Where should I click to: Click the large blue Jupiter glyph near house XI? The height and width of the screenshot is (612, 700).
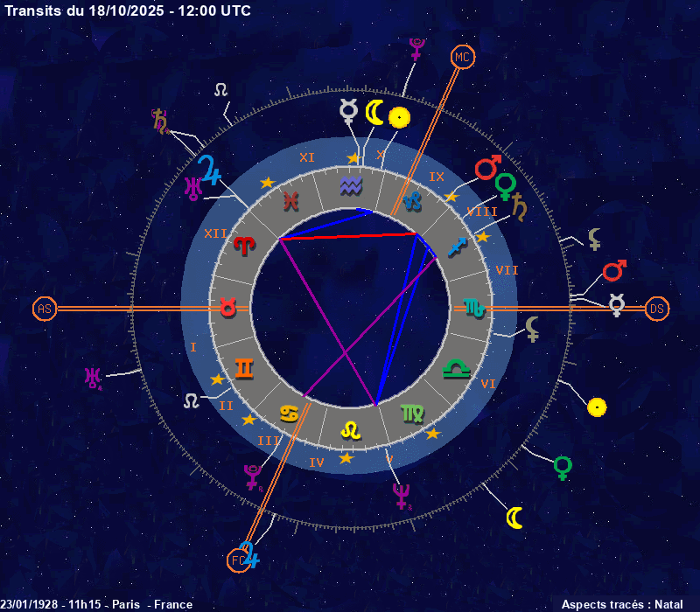[209, 167]
